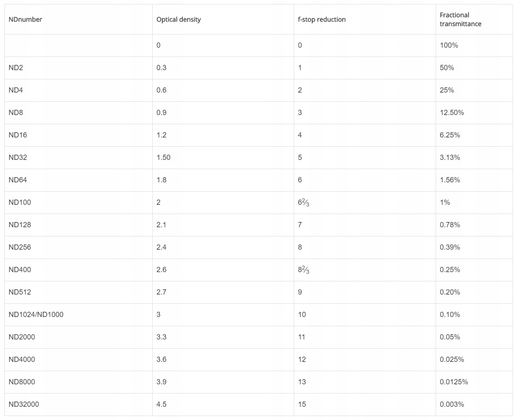Click the f-stop reduction value 13
Viewport: 519px width, 420px height.
click(x=302, y=382)
